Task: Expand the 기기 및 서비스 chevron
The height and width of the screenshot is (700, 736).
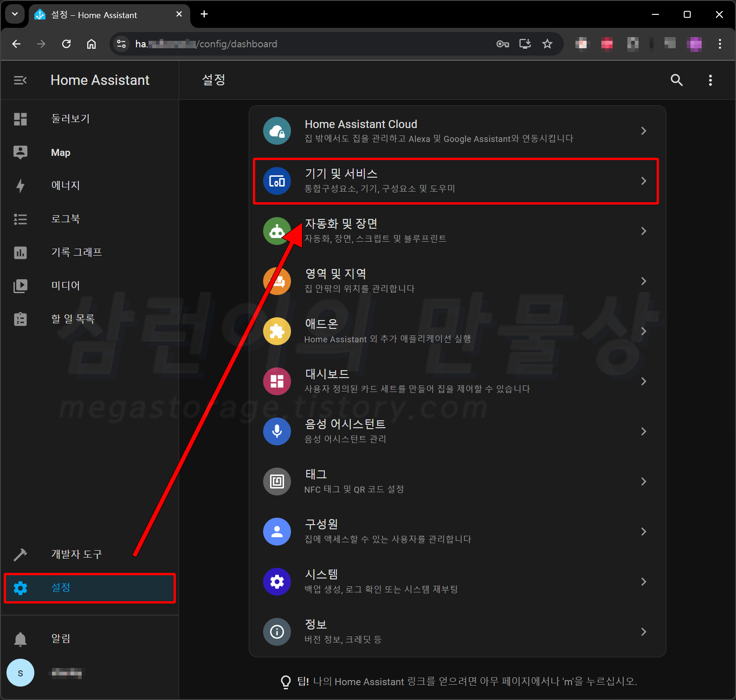Action: coord(644,181)
